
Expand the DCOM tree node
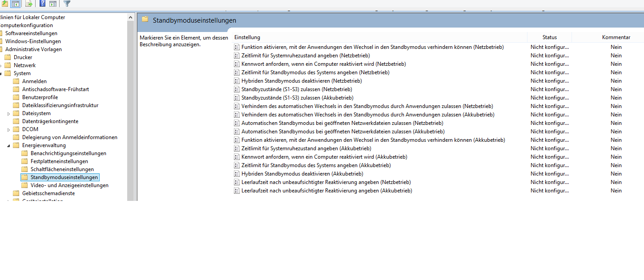(x=9, y=130)
